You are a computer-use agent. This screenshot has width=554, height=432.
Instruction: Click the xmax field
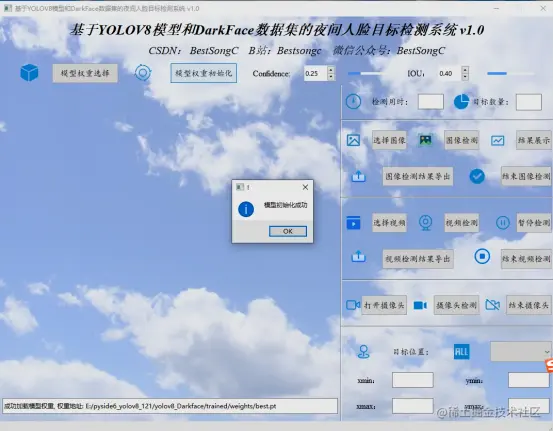(413, 406)
